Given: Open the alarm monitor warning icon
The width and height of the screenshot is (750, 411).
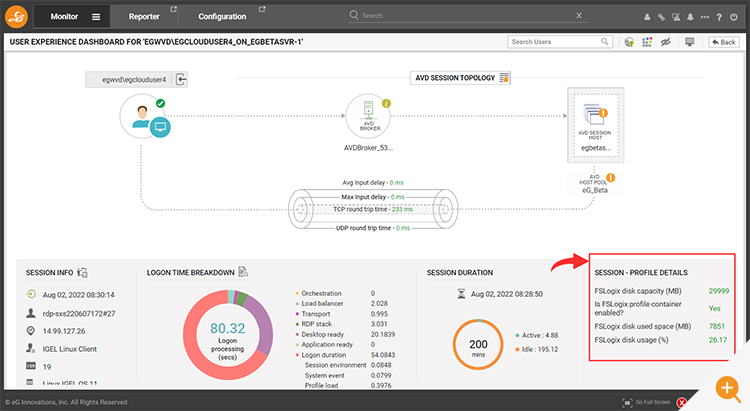Looking at the screenshot, I should 676,17.
